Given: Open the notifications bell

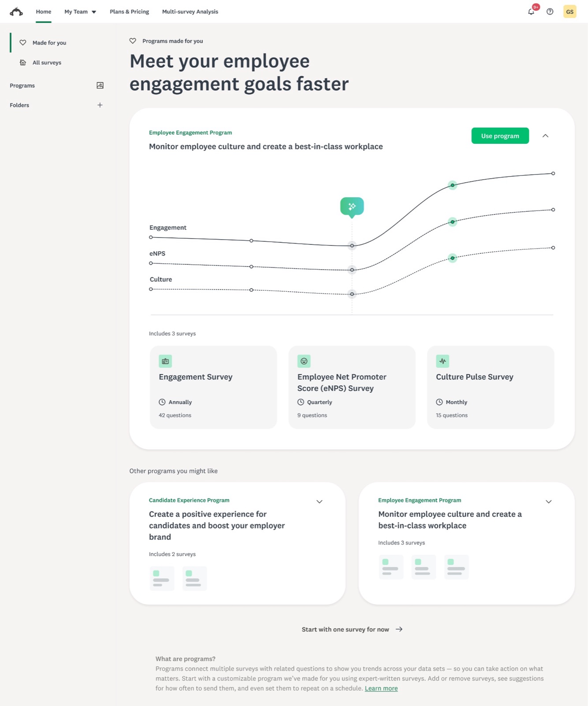Looking at the screenshot, I should click(x=531, y=11).
